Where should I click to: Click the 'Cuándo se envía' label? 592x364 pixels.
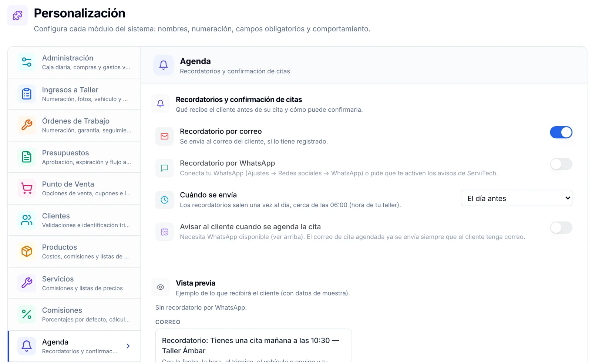coord(208,195)
